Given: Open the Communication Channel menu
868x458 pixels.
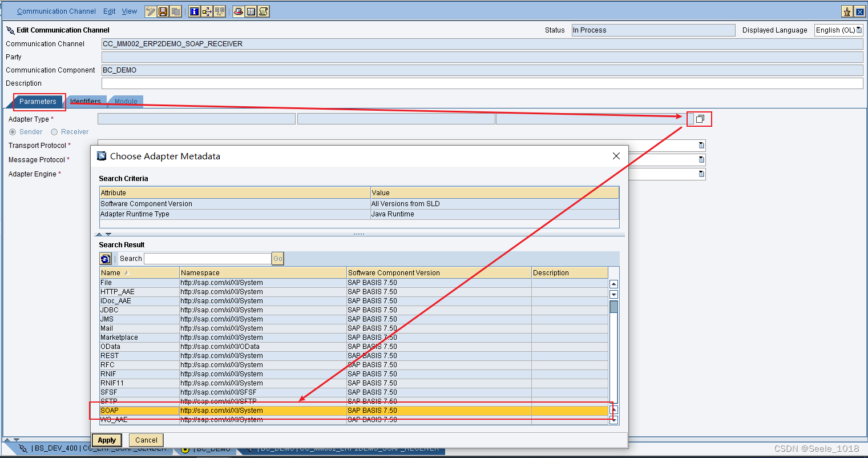Looking at the screenshot, I should (56, 11).
